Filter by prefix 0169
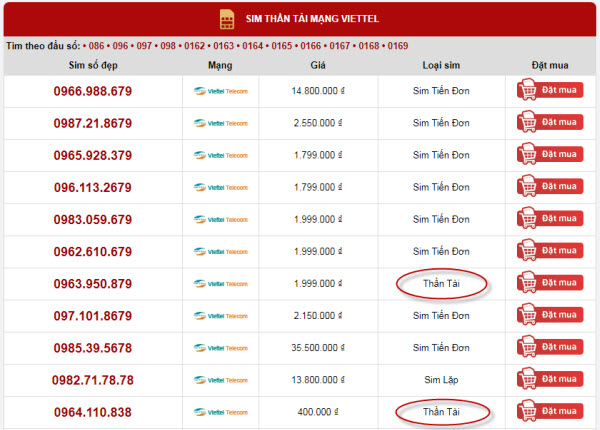The height and width of the screenshot is (430, 600). point(398,46)
